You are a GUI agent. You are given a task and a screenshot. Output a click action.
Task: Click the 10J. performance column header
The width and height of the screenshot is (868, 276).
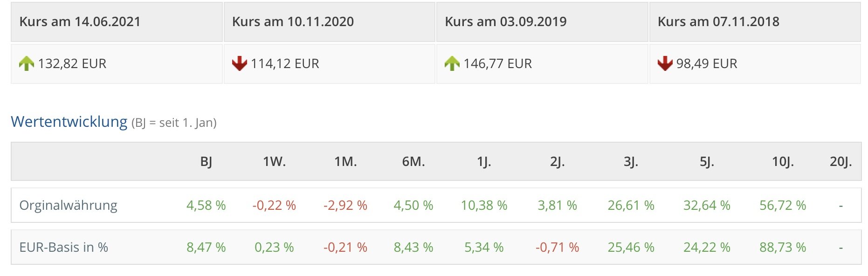coord(782,162)
